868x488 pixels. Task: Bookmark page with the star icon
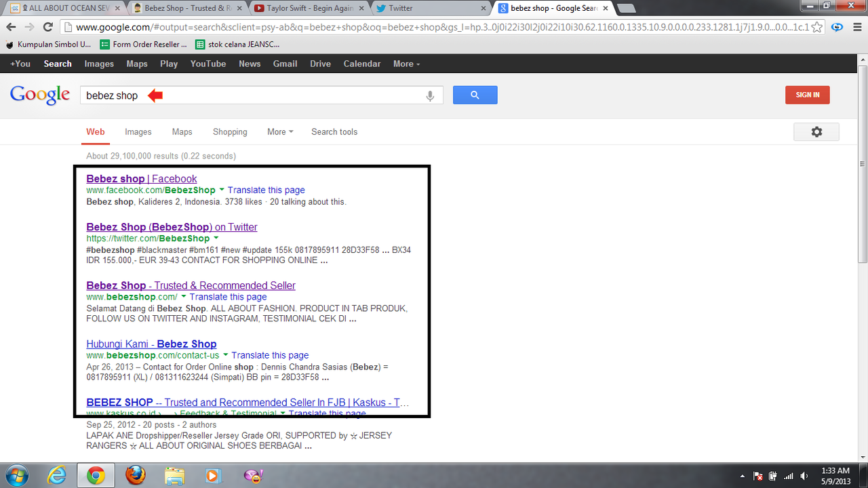point(817,28)
